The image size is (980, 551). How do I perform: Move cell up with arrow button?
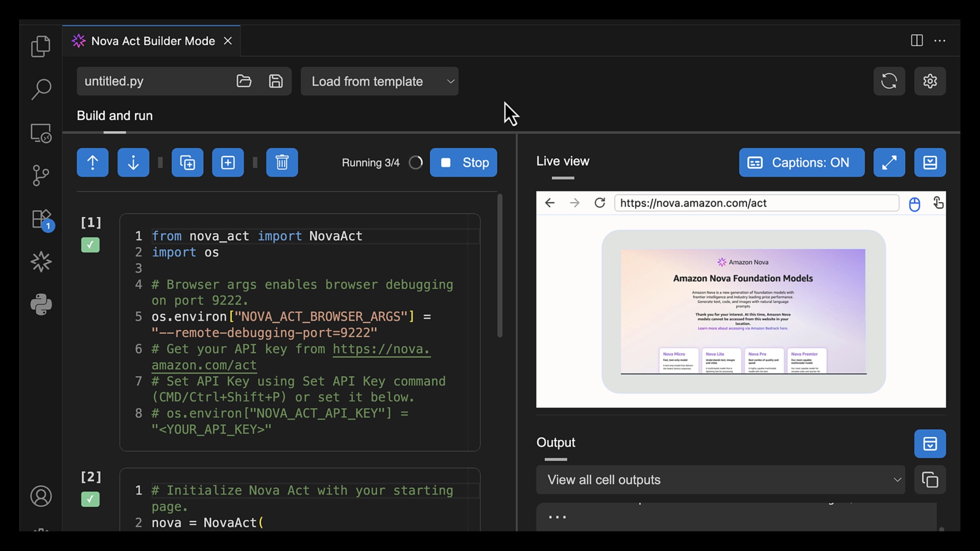[92, 163]
